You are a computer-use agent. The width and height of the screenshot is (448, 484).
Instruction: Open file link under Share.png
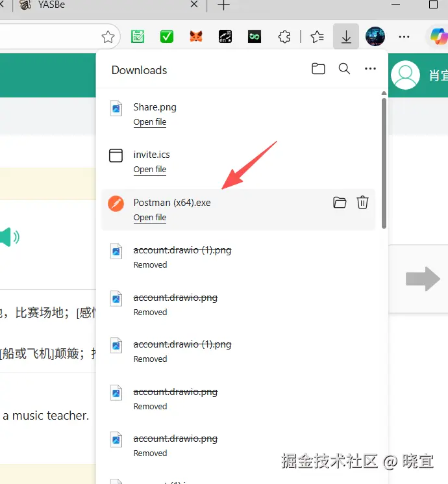(x=150, y=122)
